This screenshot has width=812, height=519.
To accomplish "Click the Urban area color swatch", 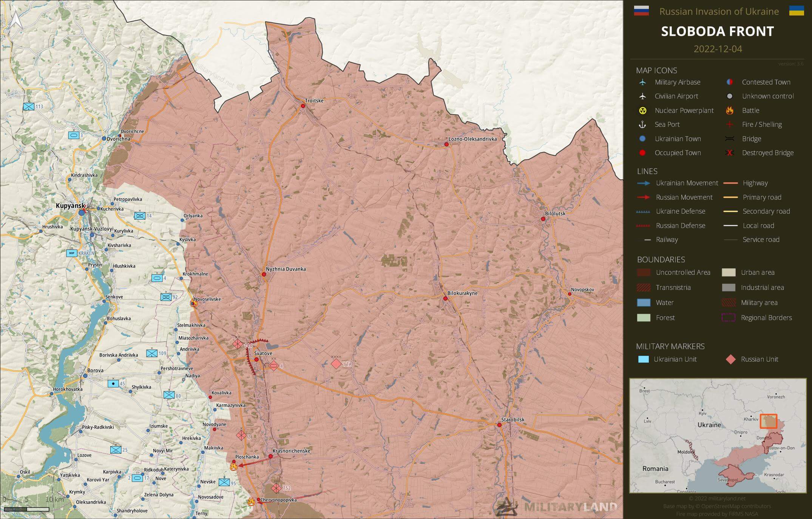I will 729,273.
